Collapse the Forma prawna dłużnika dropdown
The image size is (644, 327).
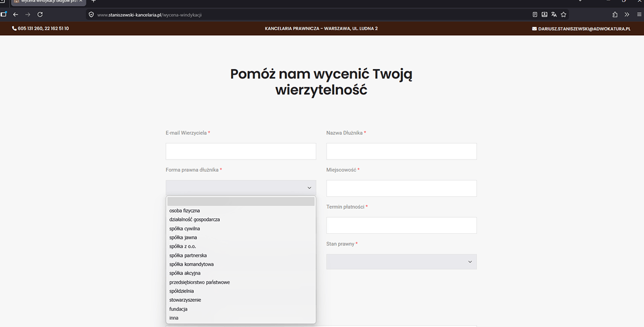[241, 188]
